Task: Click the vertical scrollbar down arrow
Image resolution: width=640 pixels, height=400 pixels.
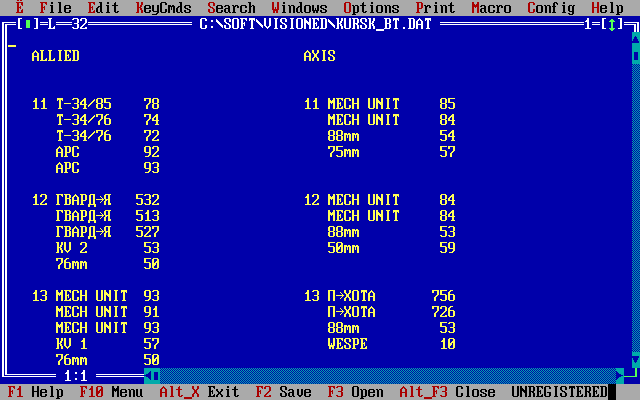Action: [x=636, y=360]
